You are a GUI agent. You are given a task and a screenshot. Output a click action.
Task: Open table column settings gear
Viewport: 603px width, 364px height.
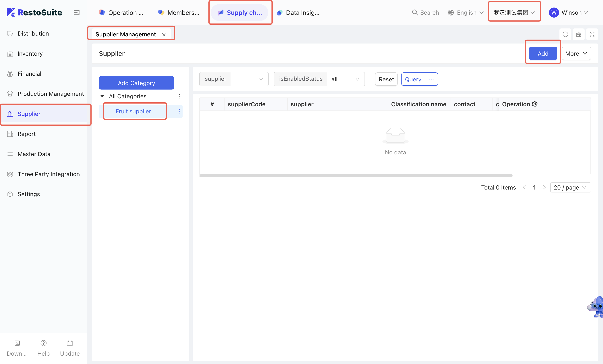coord(535,104)
